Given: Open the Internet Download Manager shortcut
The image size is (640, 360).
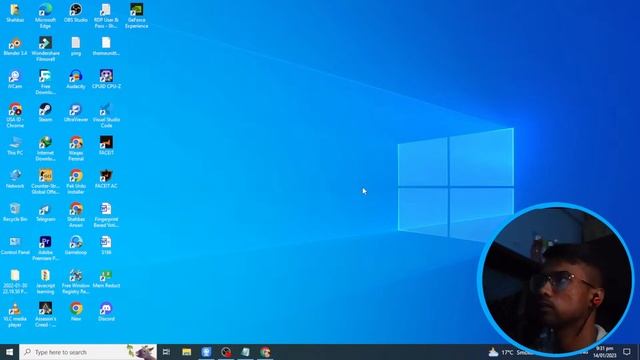Looking at the screenshot, I should click(45, 149).
